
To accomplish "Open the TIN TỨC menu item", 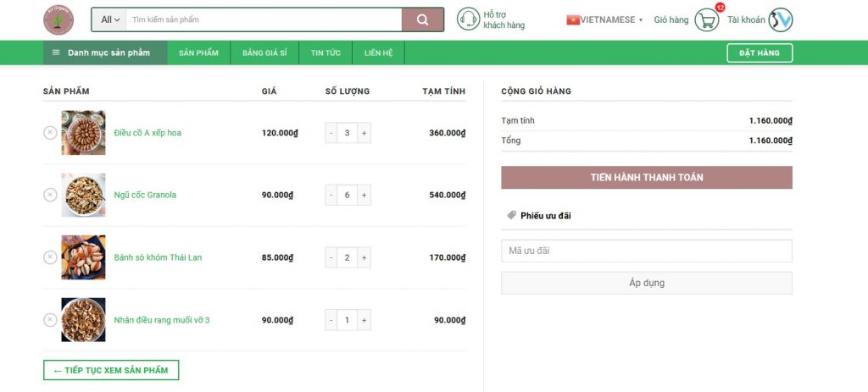I will (x=325, y=52).
